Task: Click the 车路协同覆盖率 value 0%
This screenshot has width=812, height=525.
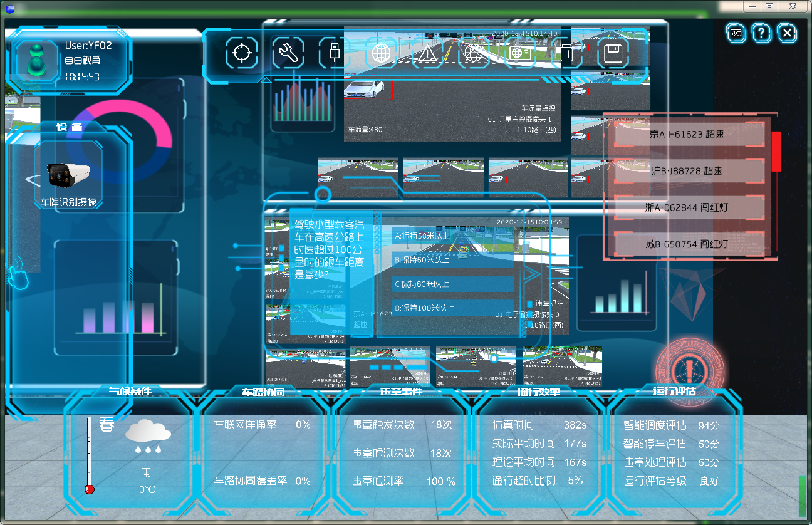Action: click(x=303, y=481)
